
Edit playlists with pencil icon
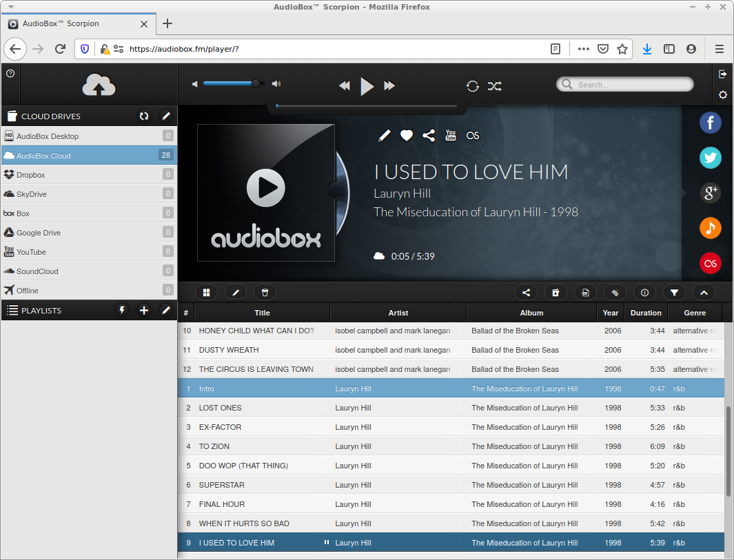tap(165, 310)
